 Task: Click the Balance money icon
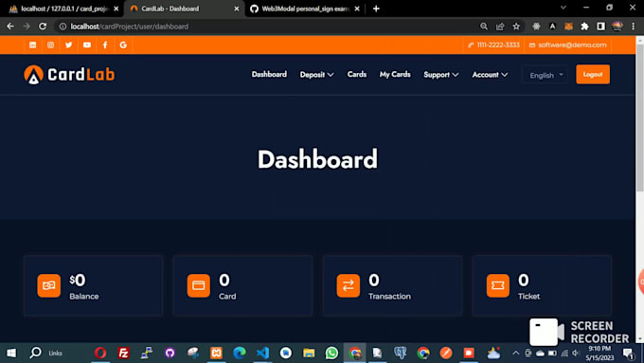(x=49, y=285)
